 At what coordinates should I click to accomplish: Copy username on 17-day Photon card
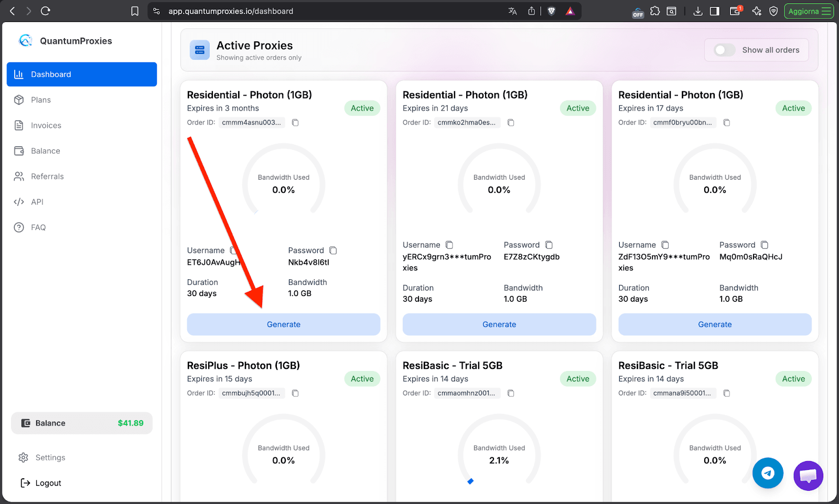pos(665,245)
